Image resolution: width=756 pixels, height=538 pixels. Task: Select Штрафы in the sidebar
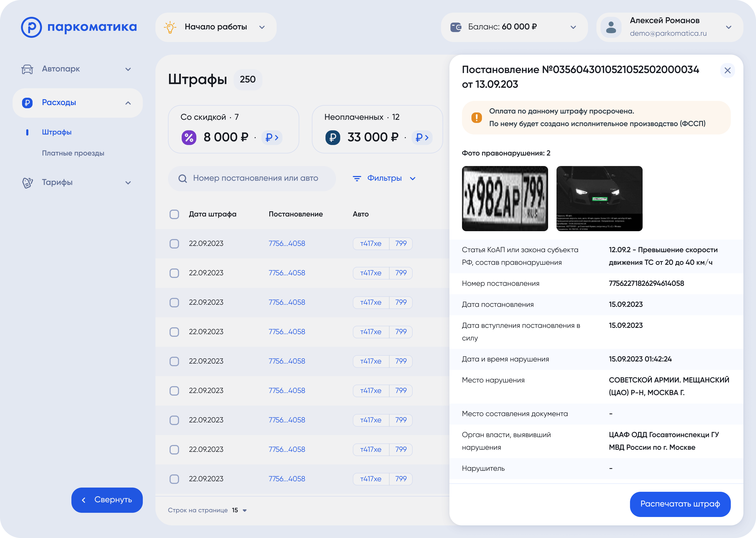tap(57, 132)
